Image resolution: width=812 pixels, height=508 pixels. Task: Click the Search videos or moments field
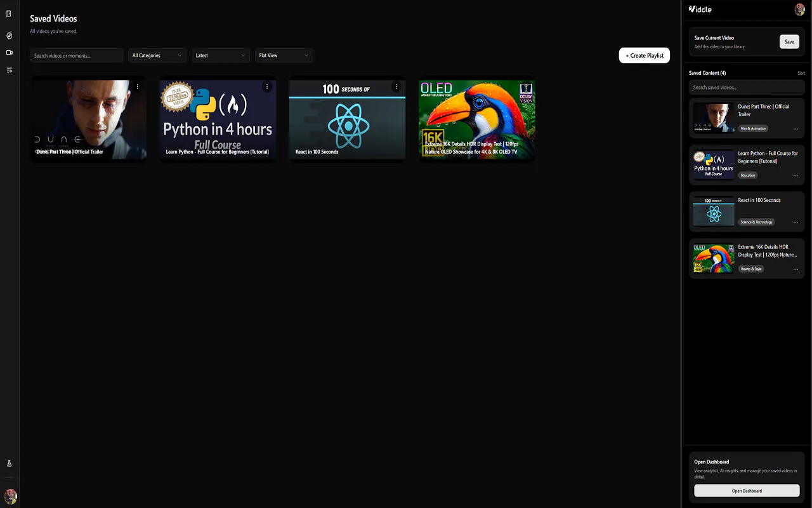coord(77,55)
